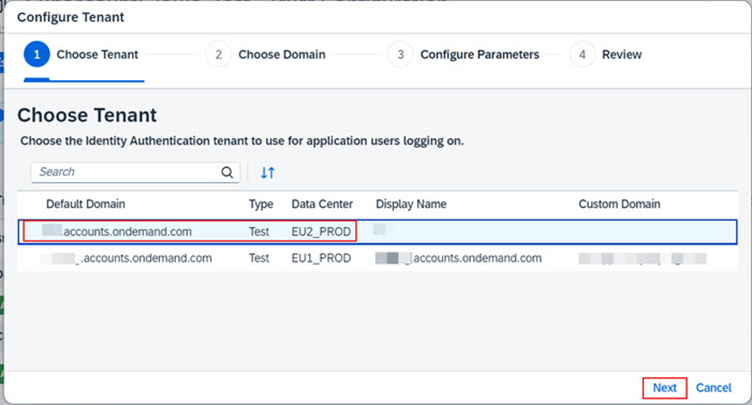Click Cancel to dismiss the dialog
This screenshot has width=752, height=405.
713,388
